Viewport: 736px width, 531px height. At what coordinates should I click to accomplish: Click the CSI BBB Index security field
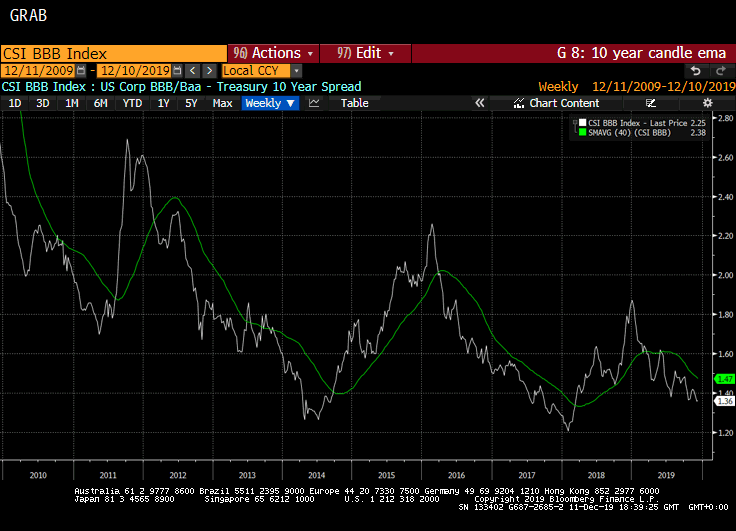click(x=114, y=54)
